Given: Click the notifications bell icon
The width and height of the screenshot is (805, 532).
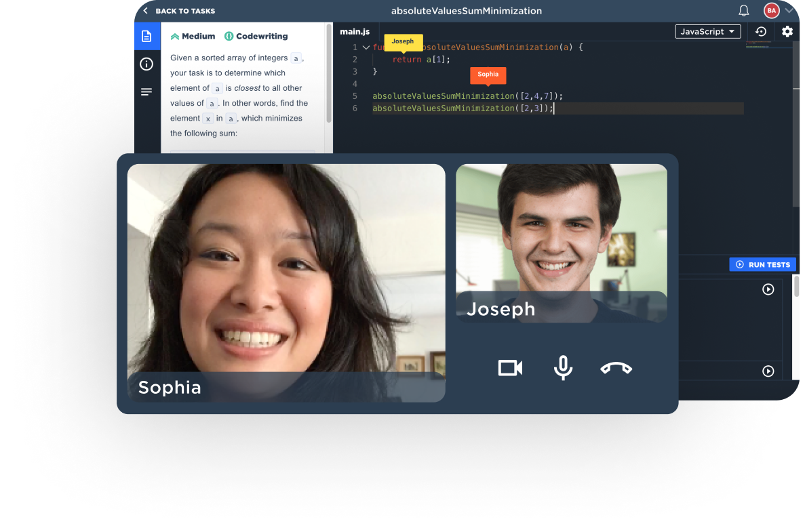Looking at the screenshot, I should click(x=744, y=11).
